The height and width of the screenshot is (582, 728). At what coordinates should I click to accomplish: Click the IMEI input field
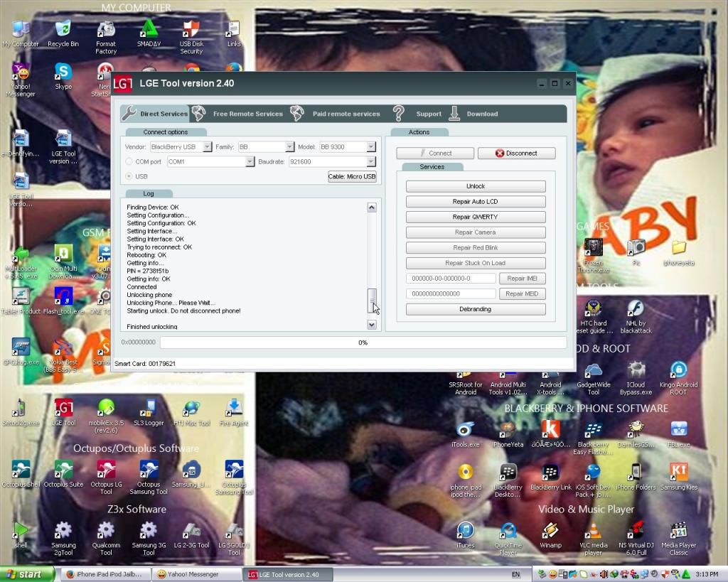tap(451, 279)
